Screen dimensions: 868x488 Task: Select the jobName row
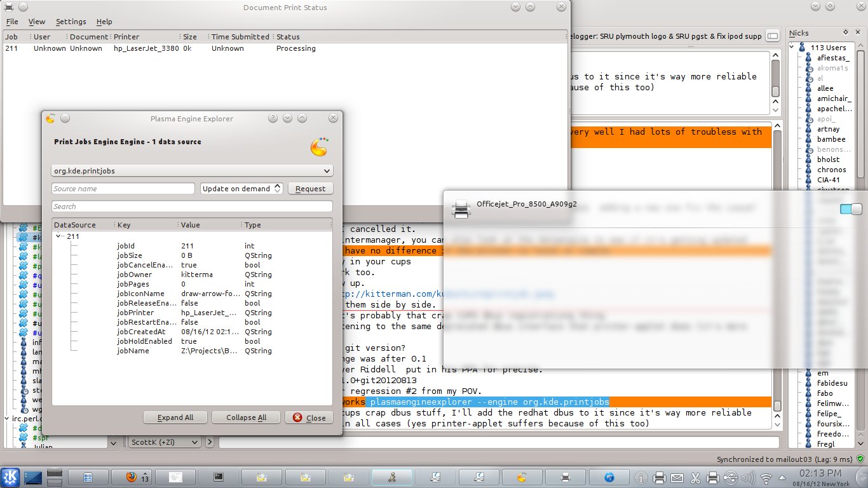[x=192, y=351]
